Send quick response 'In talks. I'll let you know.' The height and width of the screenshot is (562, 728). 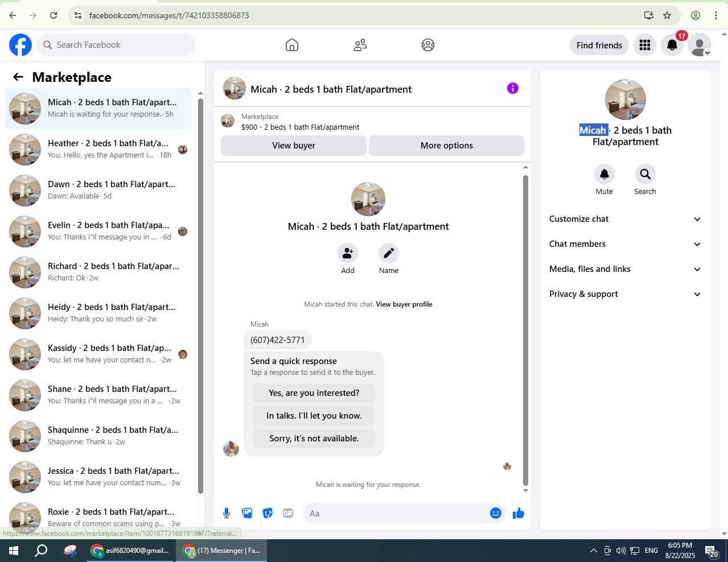[314, 416]
